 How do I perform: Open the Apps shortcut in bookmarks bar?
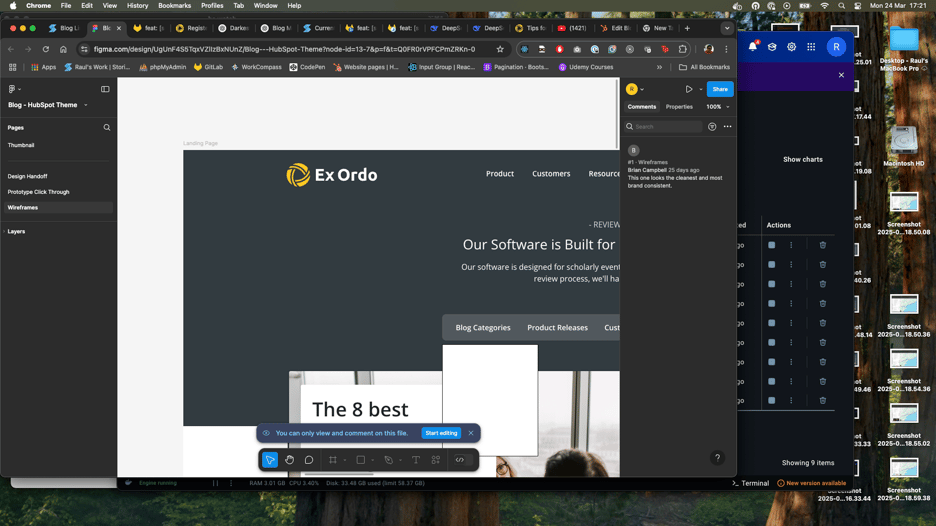43,67
